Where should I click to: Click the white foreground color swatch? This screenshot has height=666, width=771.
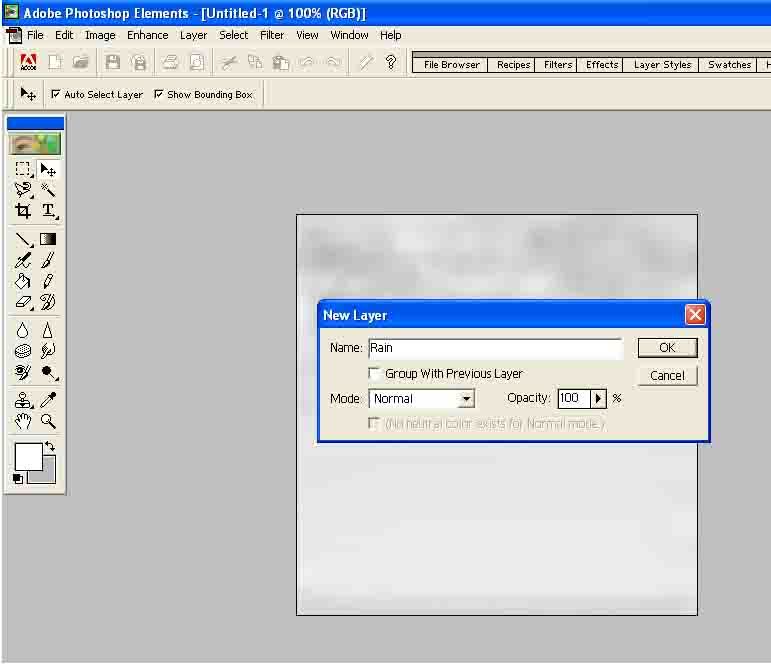click(x=27, y=456)
